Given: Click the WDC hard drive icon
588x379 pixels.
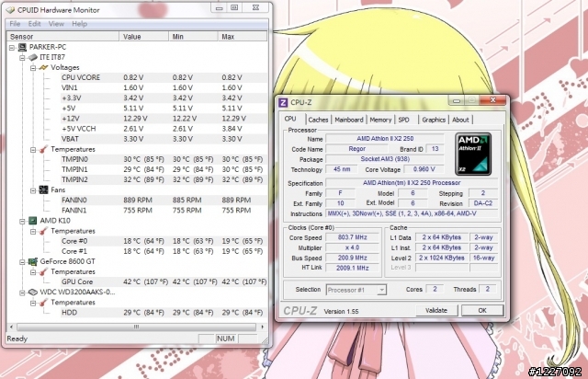Looking at the screenshot, I should (33, 292).
